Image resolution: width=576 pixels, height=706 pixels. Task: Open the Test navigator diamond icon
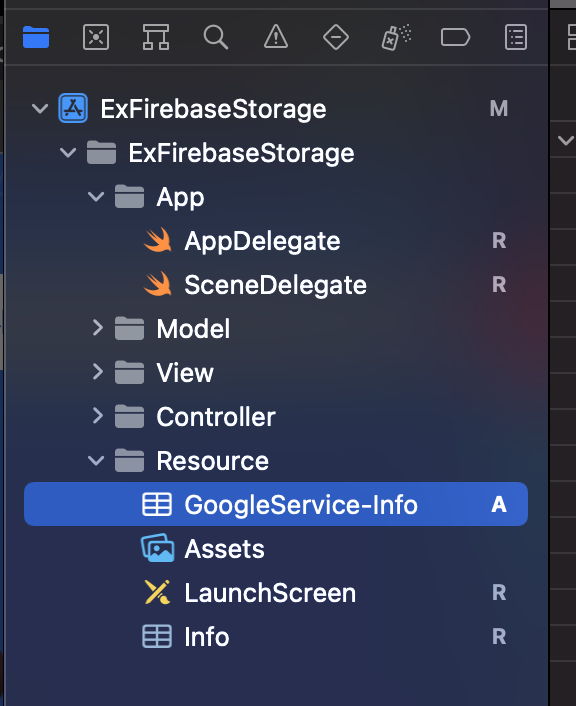(x=336, y=37)
